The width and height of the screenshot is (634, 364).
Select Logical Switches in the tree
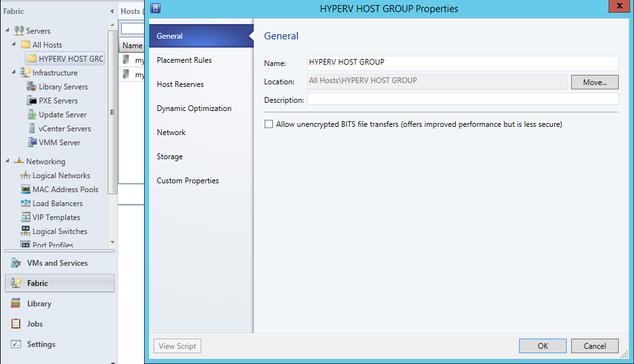coord(60,231)
